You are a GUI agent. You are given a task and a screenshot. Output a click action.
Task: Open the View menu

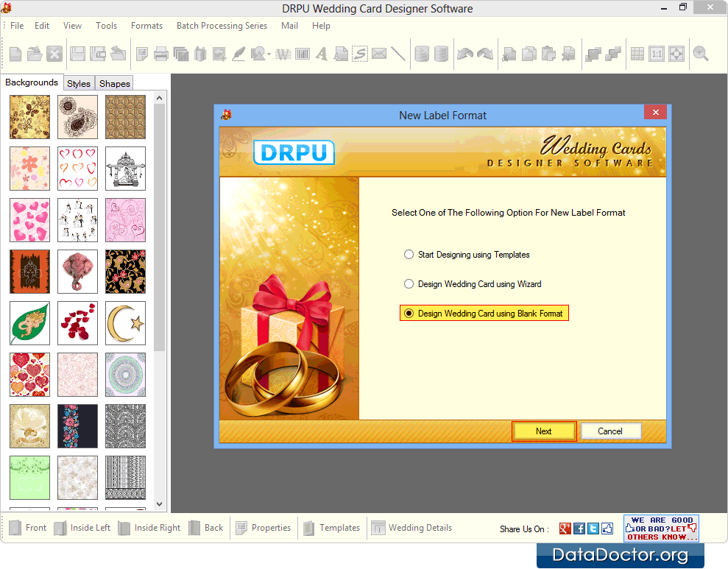coord(72,26)
